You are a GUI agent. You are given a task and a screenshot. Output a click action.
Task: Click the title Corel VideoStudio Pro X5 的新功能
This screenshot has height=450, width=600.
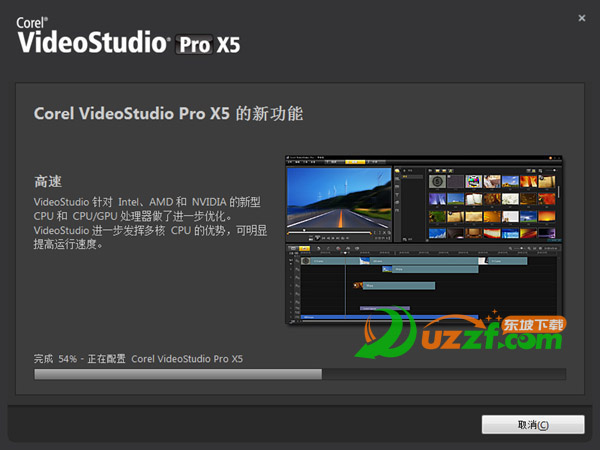[x=168, y=114]
